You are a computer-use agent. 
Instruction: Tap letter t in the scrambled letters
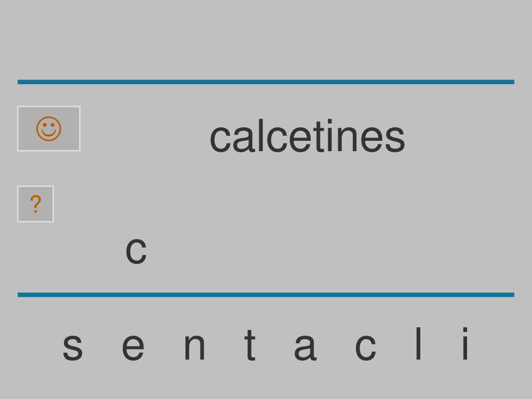click(250, 344)
